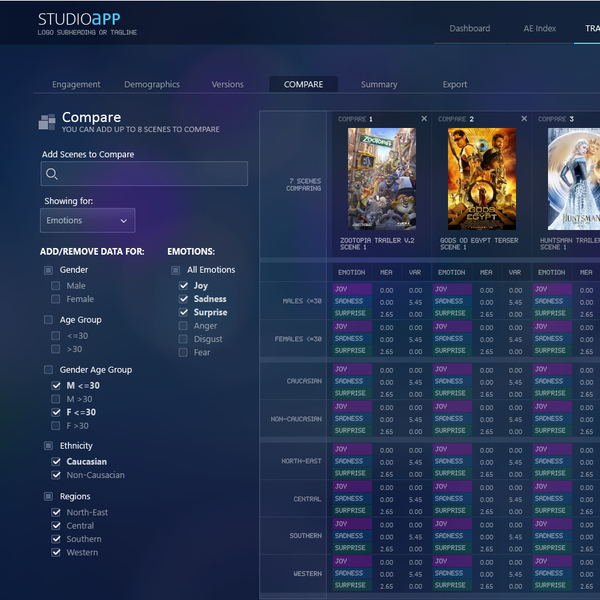Click the Gods of Egypt poster thumbnail
The image size is (600, 600).
pos(482,179)
